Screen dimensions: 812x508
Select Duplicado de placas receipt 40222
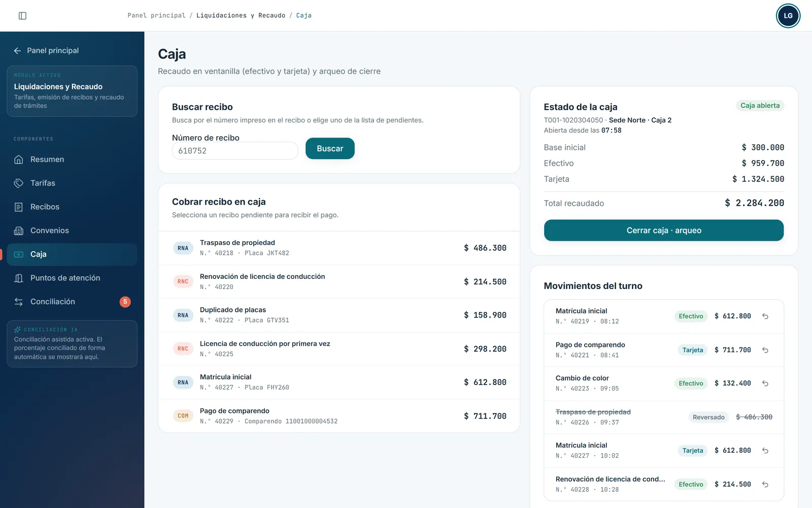(339, 315)
